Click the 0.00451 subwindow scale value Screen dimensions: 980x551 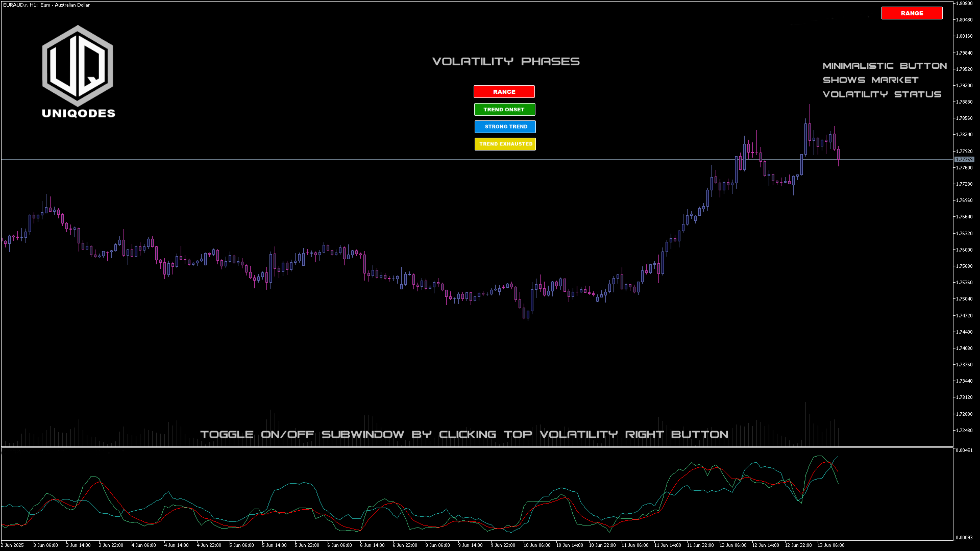click(964, 450)
